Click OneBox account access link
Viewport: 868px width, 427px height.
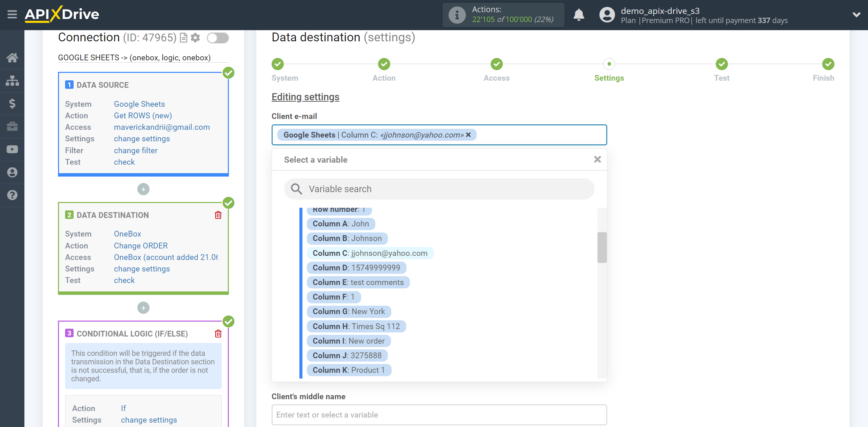tap(166, 257)
